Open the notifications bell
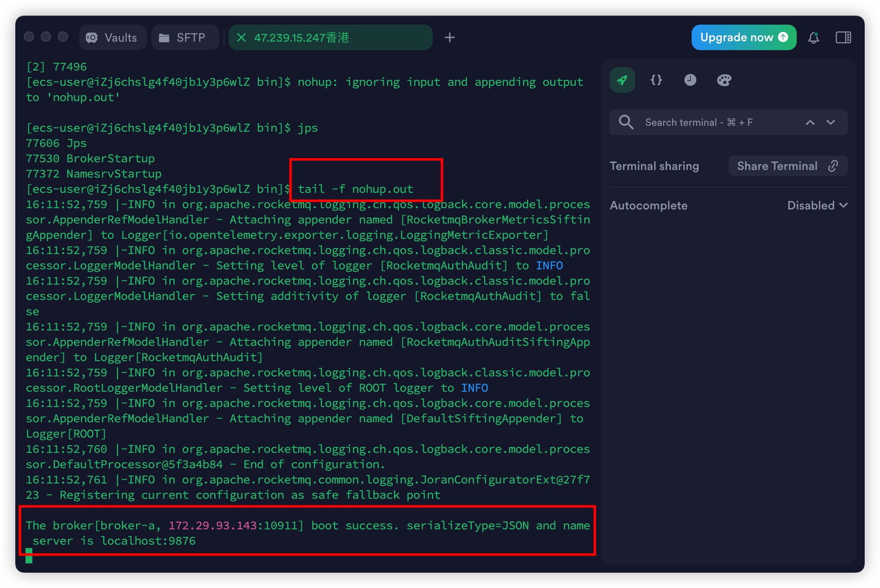880x588 pixels. click(813, 38)
